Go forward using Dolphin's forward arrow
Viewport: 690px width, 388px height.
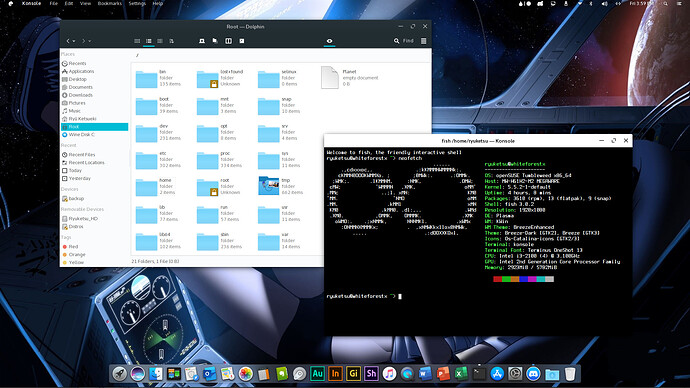click(83, 41)
